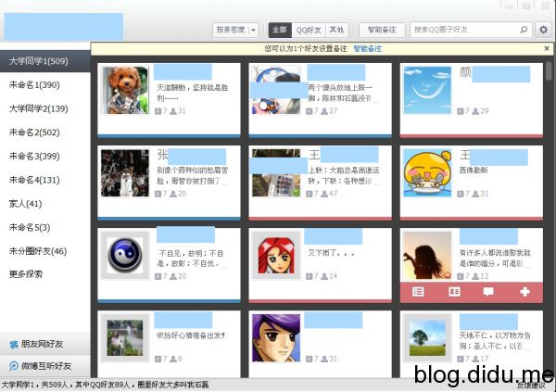
Task: Click the 智能备注 link in yellow bar
Action: point(367,48)
